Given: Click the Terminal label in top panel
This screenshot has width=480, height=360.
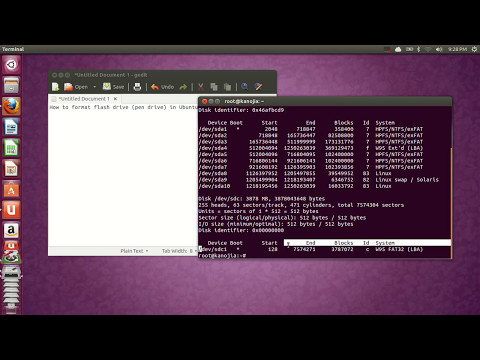Looking at the screenshot, I should [x=13, y=49].
